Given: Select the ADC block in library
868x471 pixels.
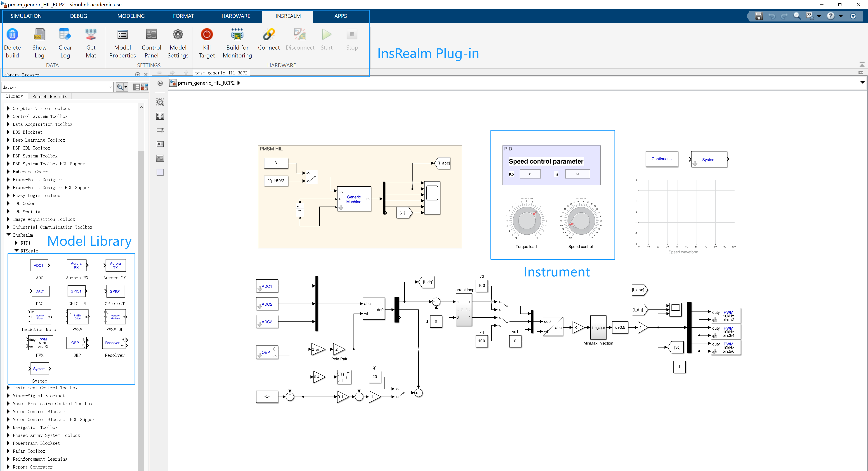Looking at the screenshot, I should pyautogui.click(x=39, y=265).
